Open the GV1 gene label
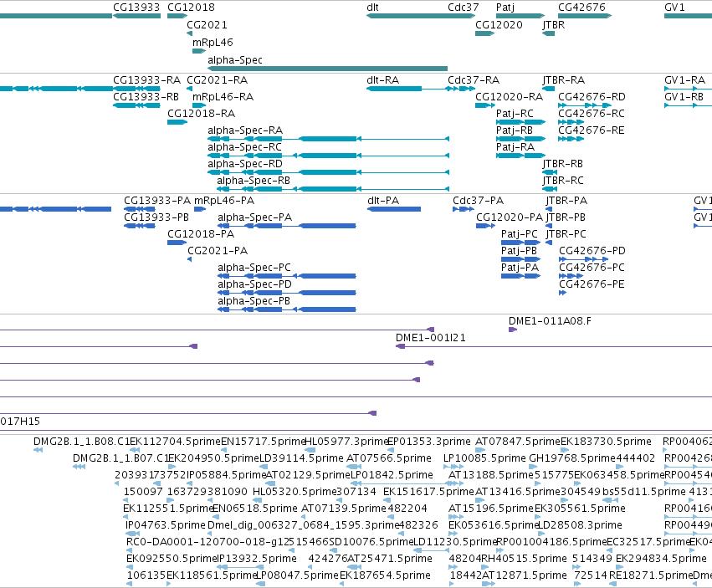Image resolution: width=712 pixels, height=588 pixels. pos(674,8)
